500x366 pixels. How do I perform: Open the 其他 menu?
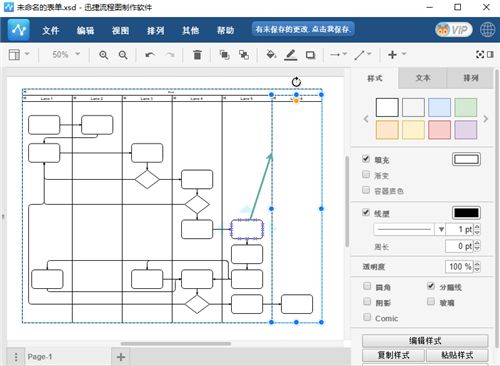(x=191, y=31)
